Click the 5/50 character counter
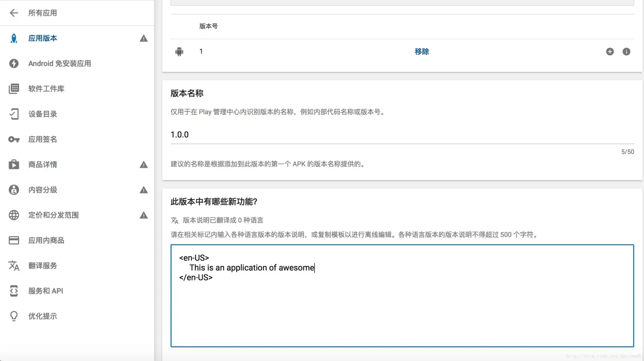Screen dimensions: 644x361 click(x=627, y=152)
